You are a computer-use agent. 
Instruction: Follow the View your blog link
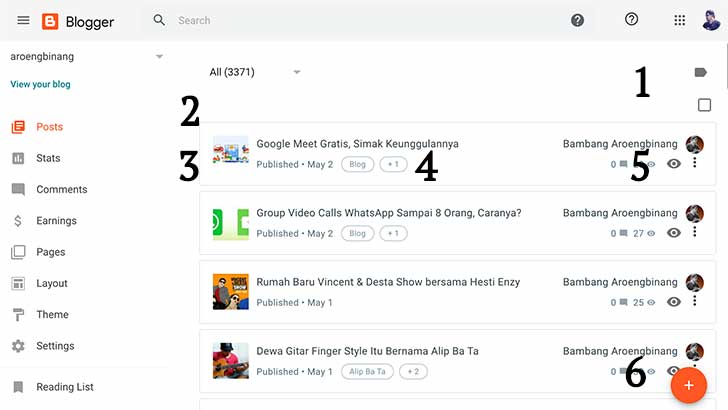pos(40,84)
